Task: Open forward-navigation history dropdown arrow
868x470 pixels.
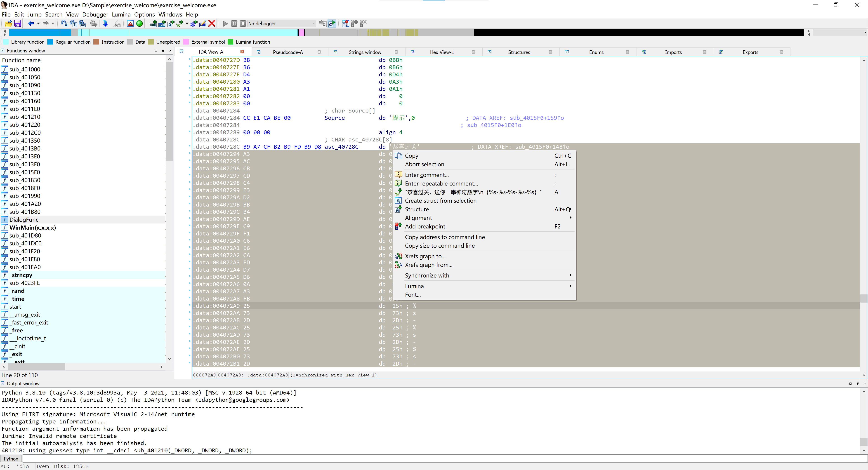Action: (53, 23)
